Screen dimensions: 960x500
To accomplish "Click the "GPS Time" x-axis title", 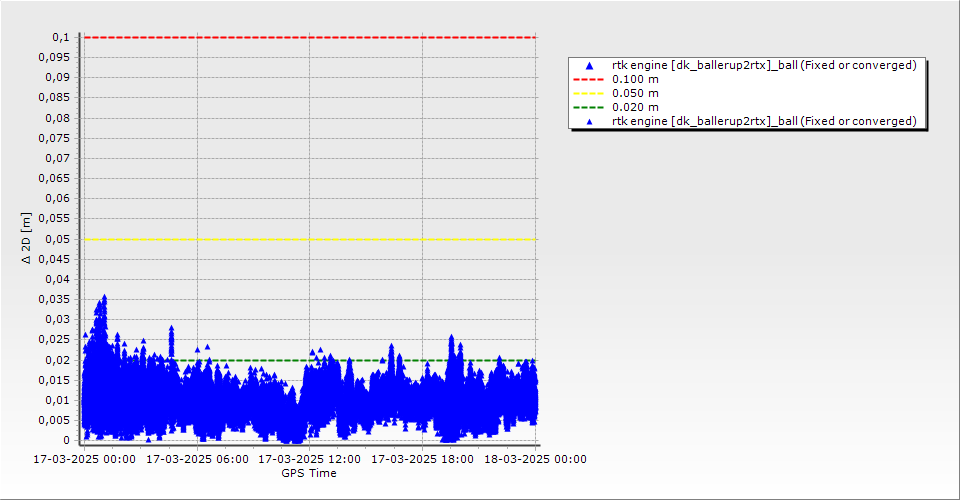I will point(308,473).
